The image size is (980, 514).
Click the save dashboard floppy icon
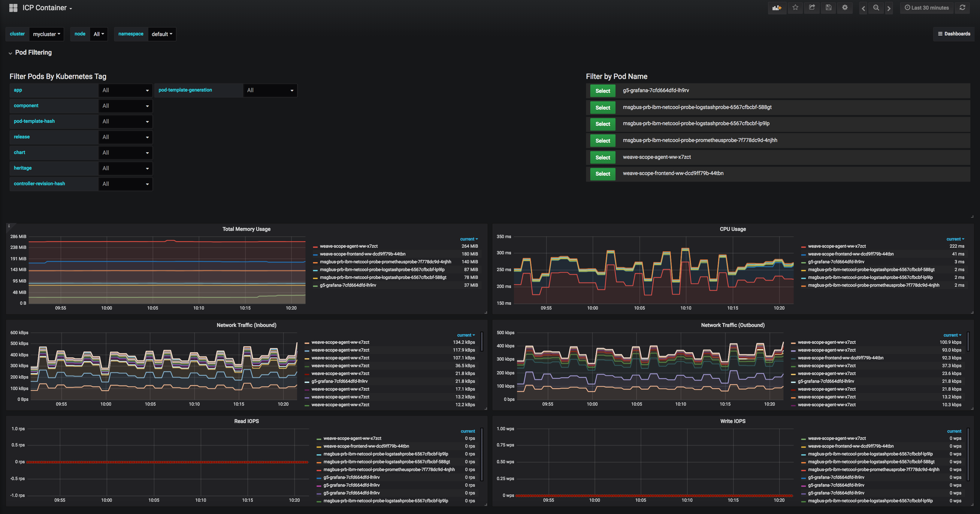coord(828,8)
